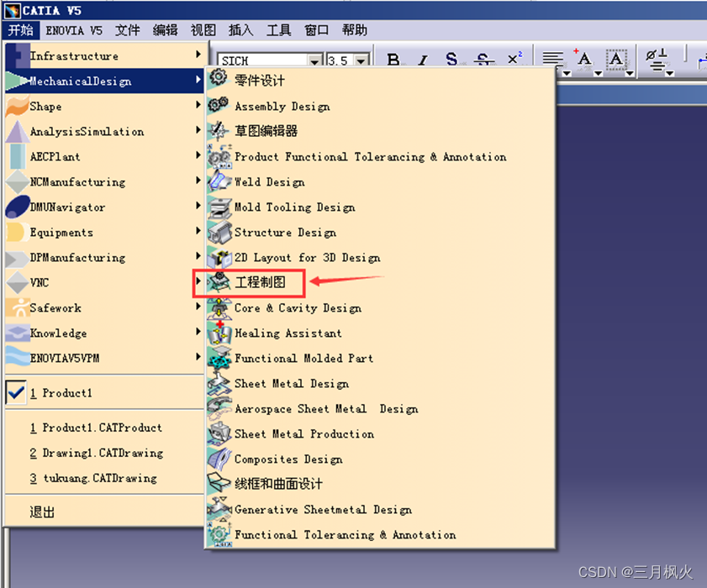Toggle Italic text formatting
This screenshot has height=588, width=707.
click(x=423, y=59)
